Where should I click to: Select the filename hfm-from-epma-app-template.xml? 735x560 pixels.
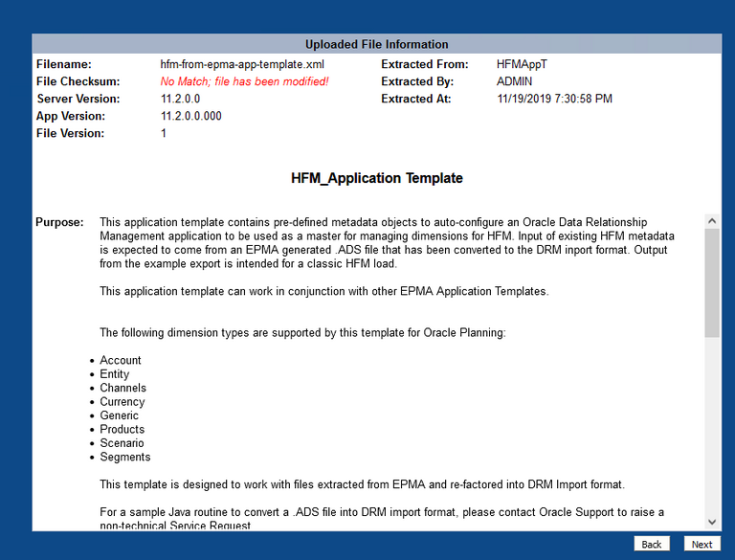[x=242, y=64]
